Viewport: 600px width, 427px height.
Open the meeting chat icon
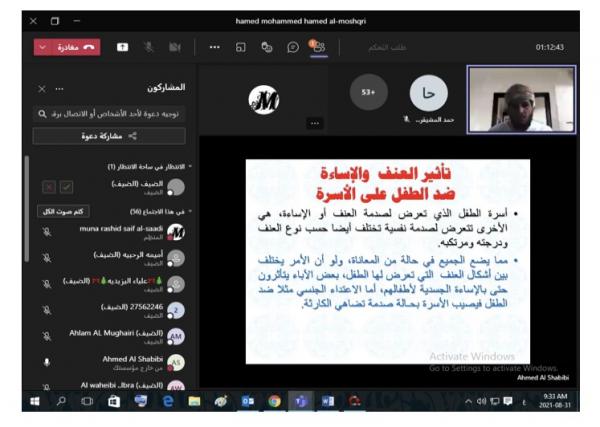pos(293,47)
